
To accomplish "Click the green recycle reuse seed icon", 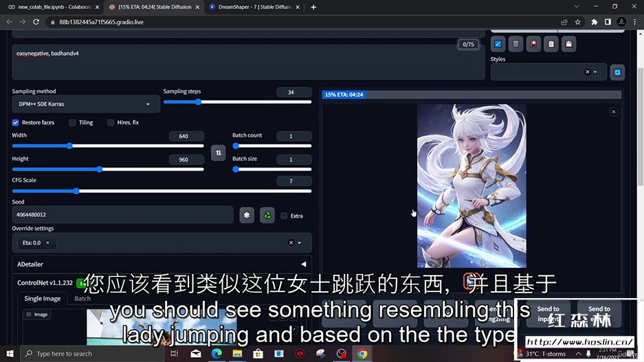I will click(267, 215).
